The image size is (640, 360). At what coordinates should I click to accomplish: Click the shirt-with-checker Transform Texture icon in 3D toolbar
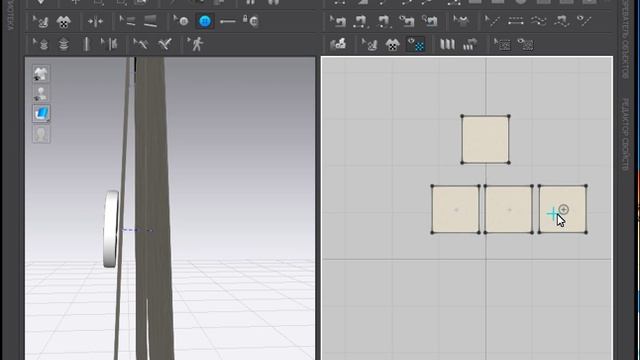(63, 21)
